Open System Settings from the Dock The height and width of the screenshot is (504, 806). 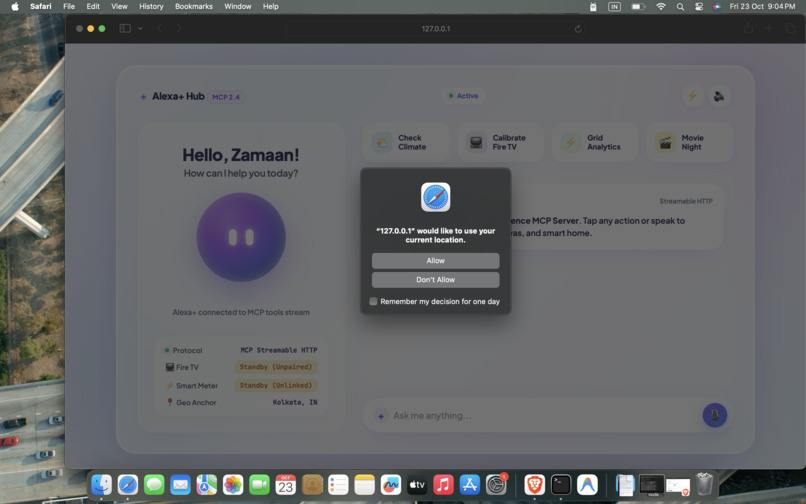496,484
